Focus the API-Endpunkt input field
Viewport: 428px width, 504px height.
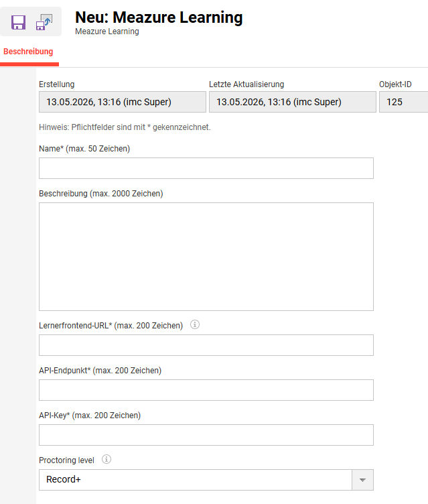[x=206, y=390]
